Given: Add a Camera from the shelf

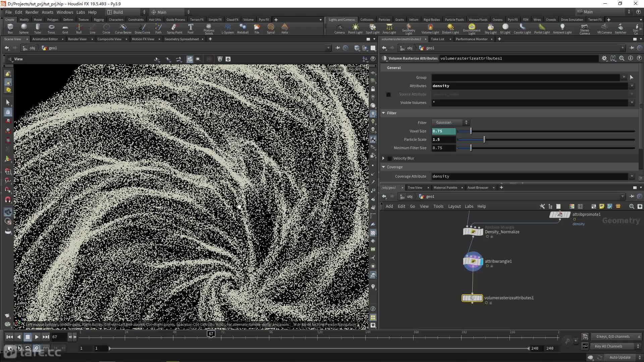Looking at the screenshot, I should (x=339, y=29).
